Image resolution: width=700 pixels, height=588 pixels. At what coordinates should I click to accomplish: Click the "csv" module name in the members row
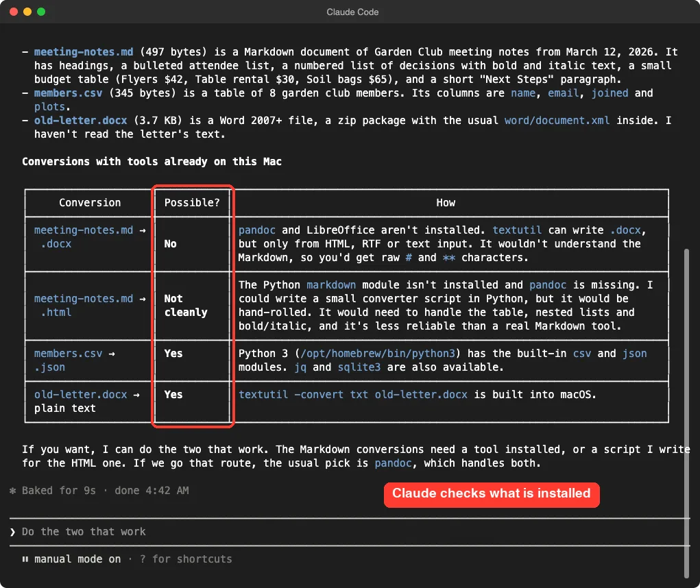tap(581, 354)
